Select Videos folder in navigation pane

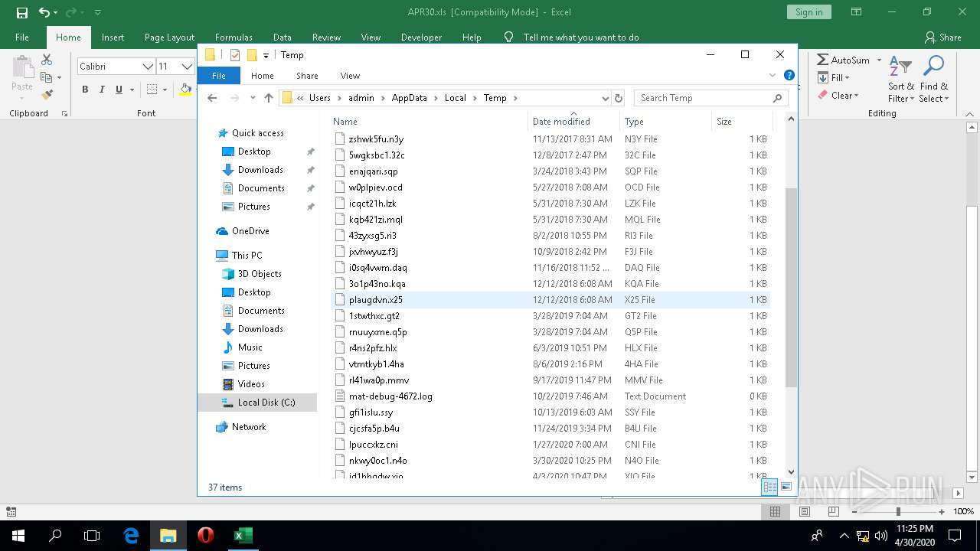pos(251,384)
